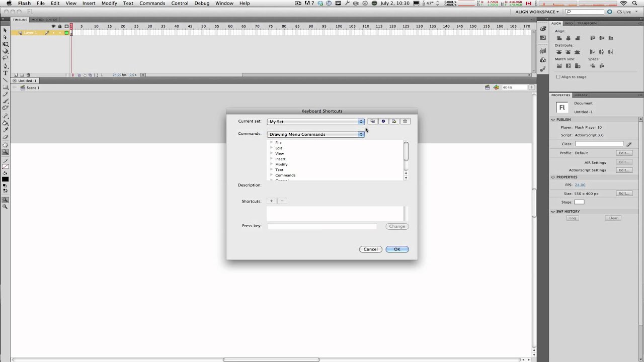Click Align left edge icon
Viewport: 644px width, 362px height.
point(559,38)
